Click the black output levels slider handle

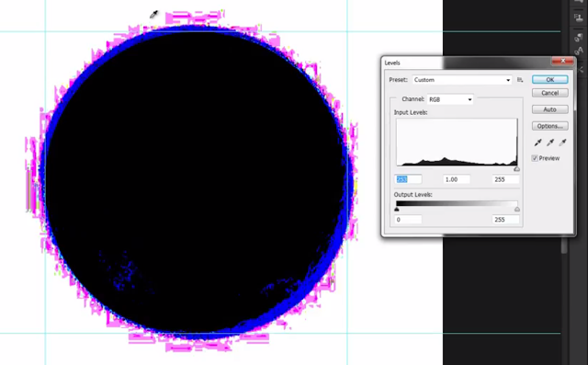pyautogui.click(x=397, y=210)
